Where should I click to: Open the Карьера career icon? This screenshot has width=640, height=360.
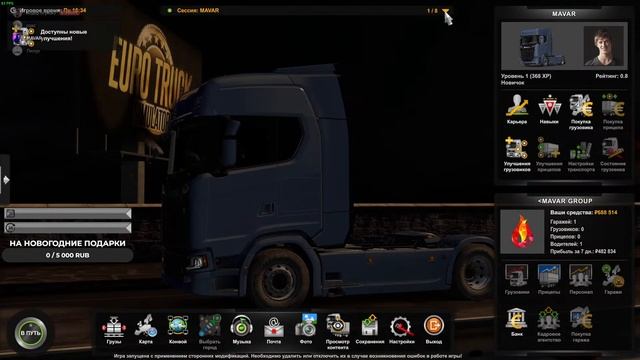pyautogui.click(x=517, y=109)
